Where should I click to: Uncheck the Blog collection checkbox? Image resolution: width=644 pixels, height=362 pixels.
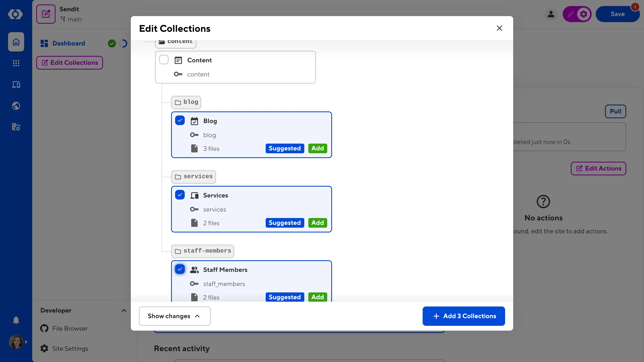pyautogui.click(x=180, y=120)
